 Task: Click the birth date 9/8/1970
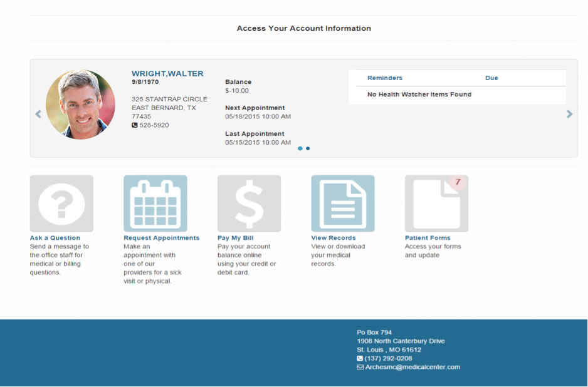point(145,81)
